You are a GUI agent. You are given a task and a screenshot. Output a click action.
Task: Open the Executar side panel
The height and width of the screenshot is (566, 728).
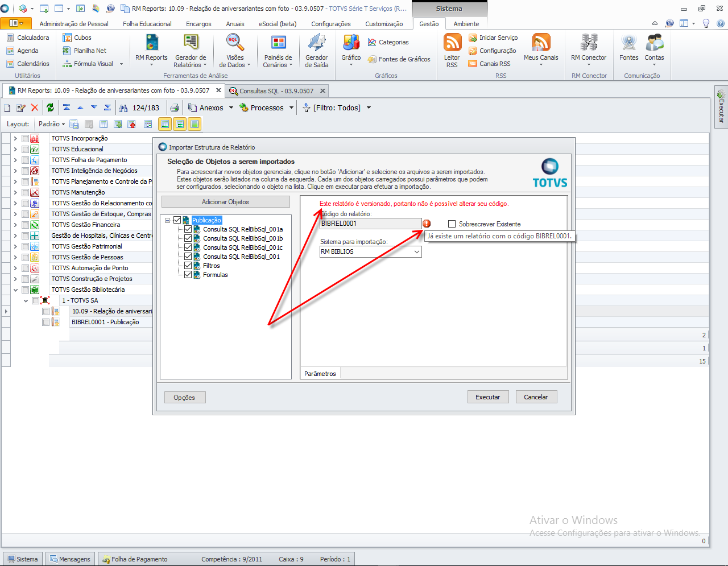click(x=721, y=106)
